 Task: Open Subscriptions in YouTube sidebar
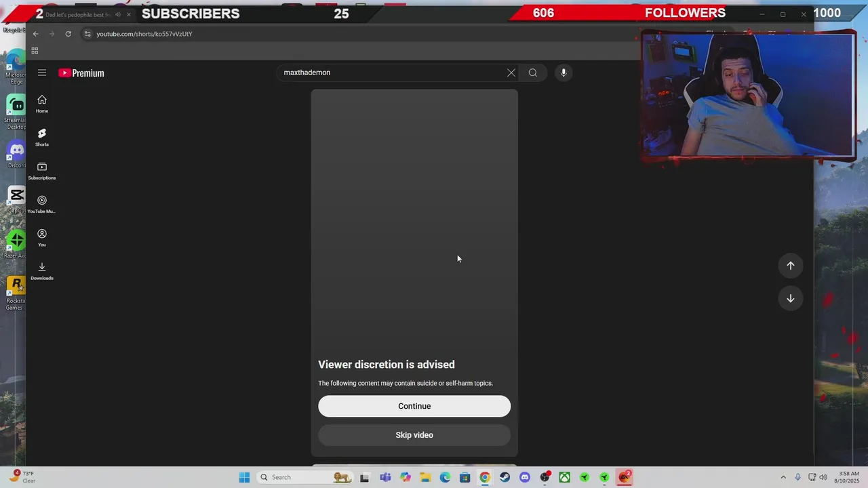tap(42, 171)
